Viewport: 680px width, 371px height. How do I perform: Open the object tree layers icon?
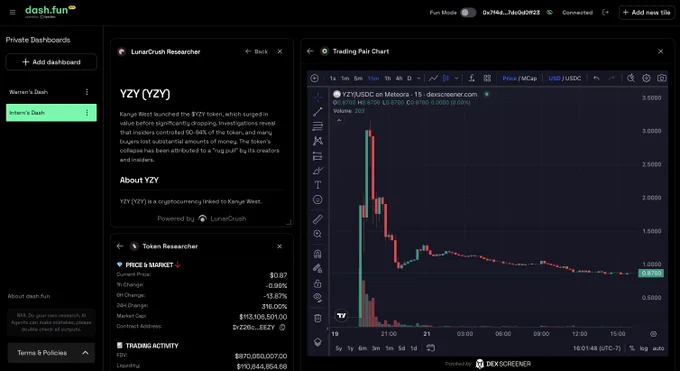[318, 342]
